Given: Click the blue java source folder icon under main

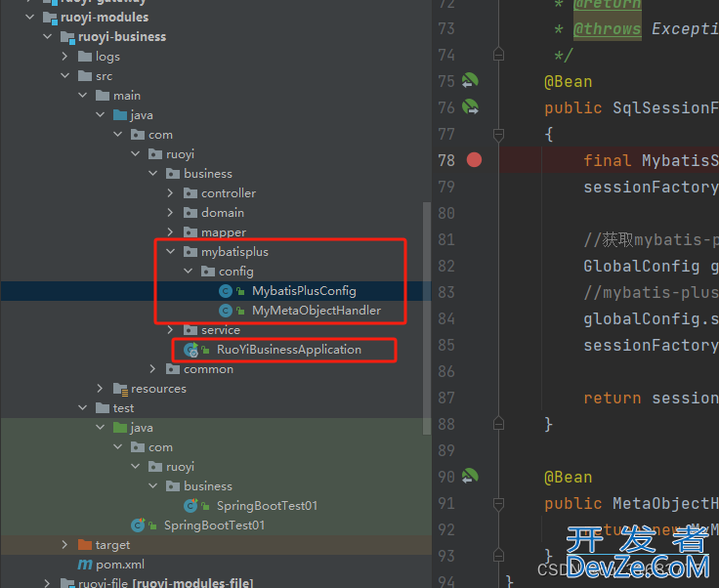Looking at the screenshot, I should coord(120,115).
